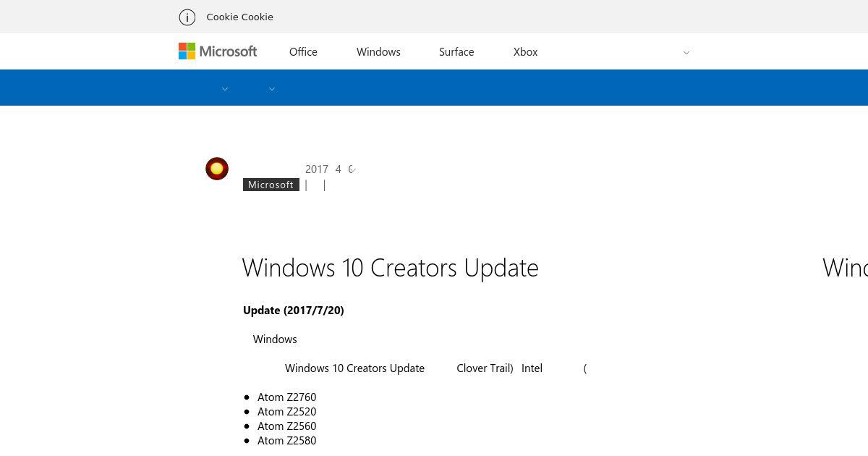Click the edited pencil icon beside date
The width and height of the screenshot is (868, 456).
pyautogui.click(x=352, y=169)
